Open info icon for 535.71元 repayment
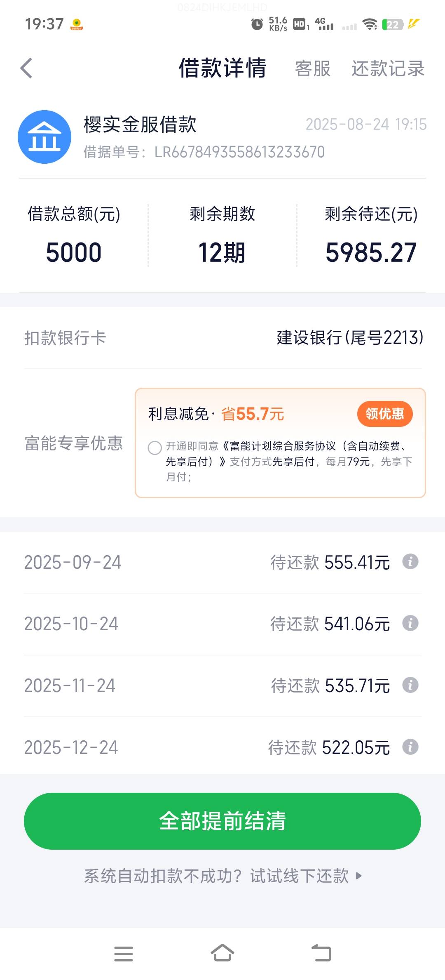445x980 pixels. pos(410,685)
